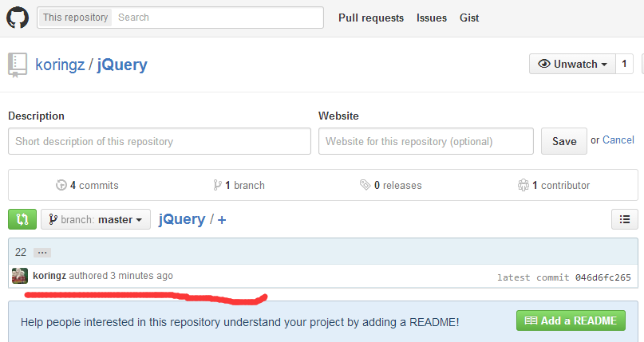Viewport: 644px width, 342px height.
Task: Open jQuery repository title link
Action: point(122,65)
